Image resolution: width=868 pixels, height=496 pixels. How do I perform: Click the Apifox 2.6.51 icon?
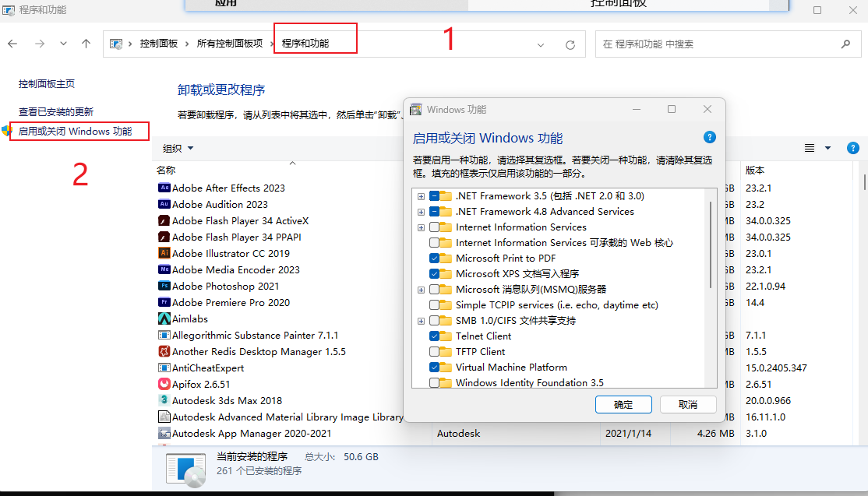point(164,385)
